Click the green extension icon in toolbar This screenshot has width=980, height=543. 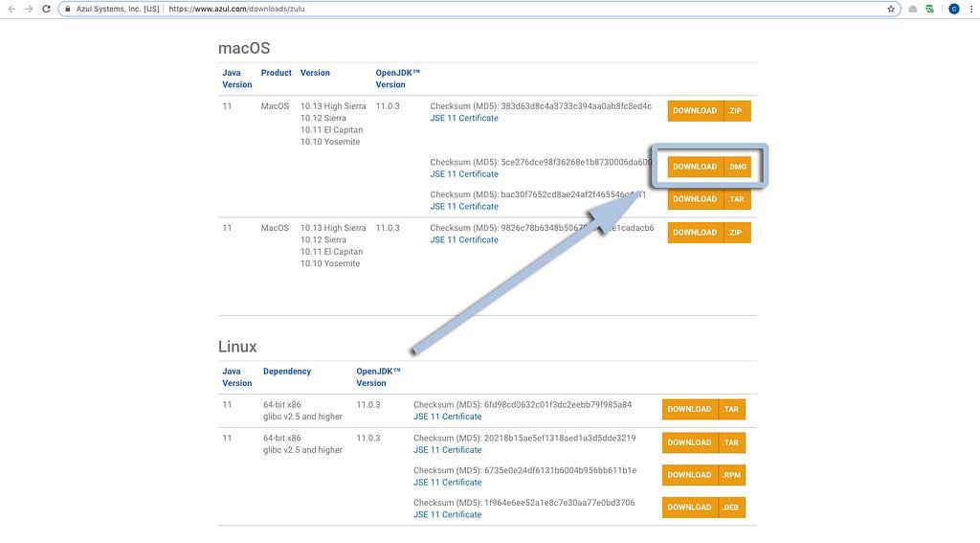[929, 9]
